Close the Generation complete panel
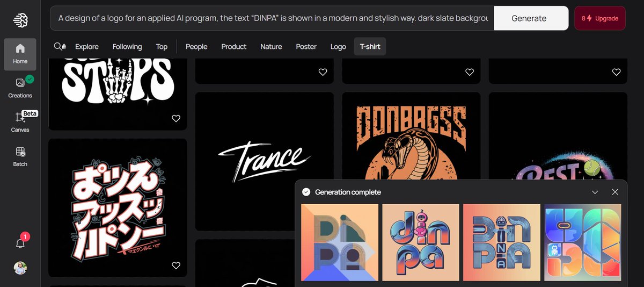644x287 pixels. [615, 192]
